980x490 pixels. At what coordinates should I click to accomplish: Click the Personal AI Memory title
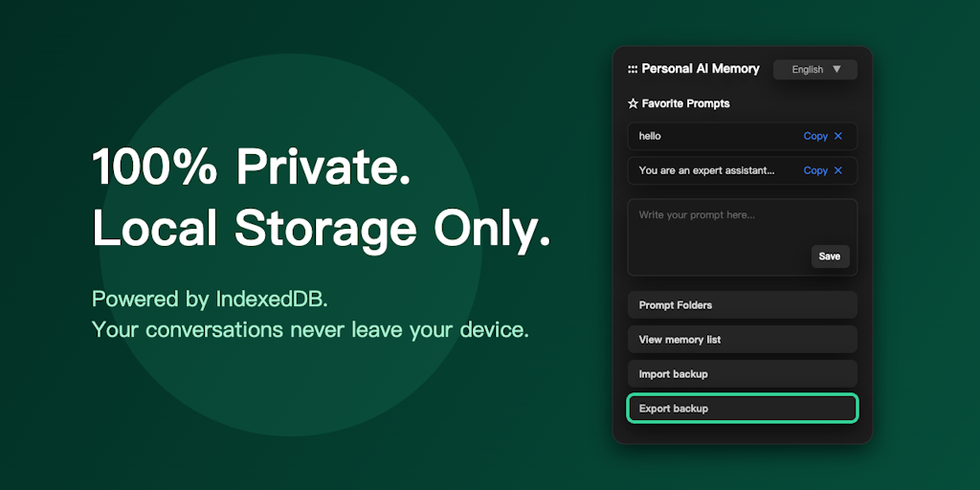[700, 69]
